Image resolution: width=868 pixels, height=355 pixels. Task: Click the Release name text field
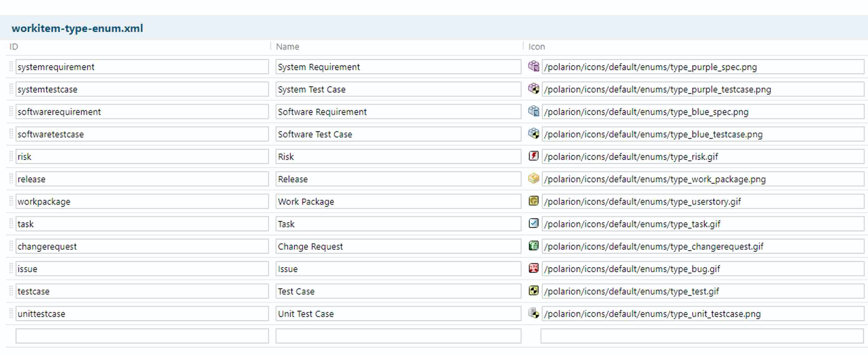click(x=398, y=179)
